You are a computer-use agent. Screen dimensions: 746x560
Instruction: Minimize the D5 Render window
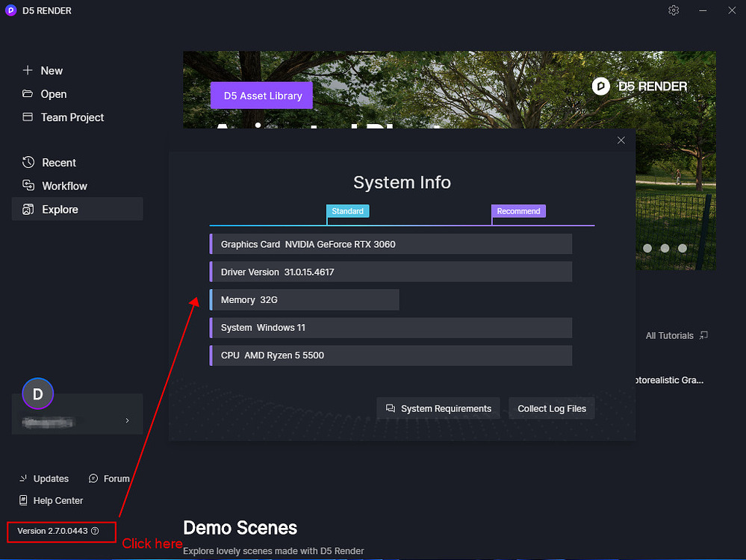[703, 10]
